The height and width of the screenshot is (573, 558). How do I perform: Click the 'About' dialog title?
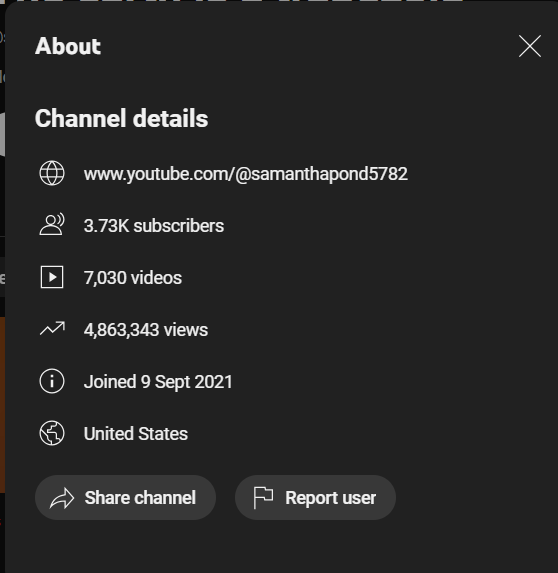68,46
